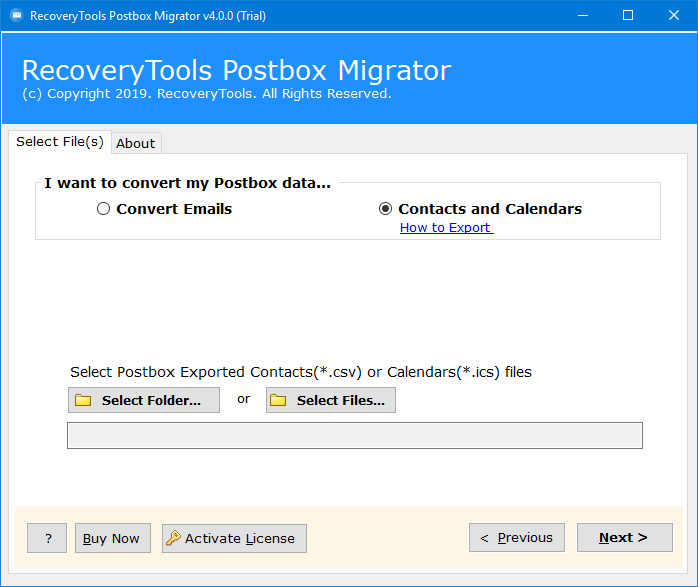The height and width of the screenshot is (587, 698).
Task: Select the Convert Emails radio option
Action: click(x=103, y=209)
